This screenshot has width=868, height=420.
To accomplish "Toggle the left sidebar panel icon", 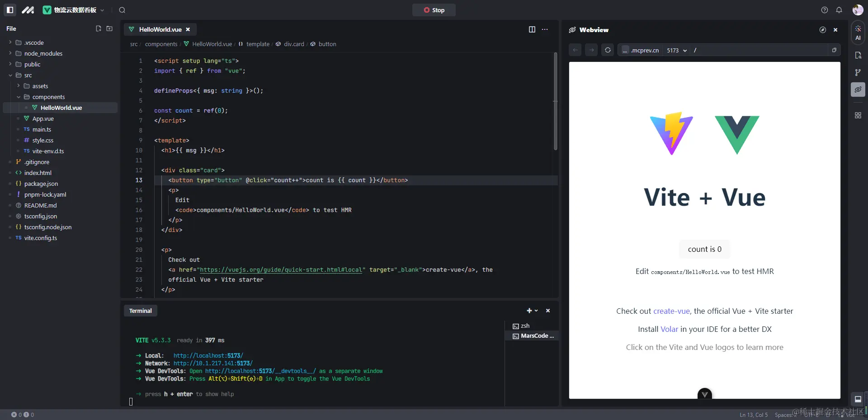I will (x=10, y=10).
